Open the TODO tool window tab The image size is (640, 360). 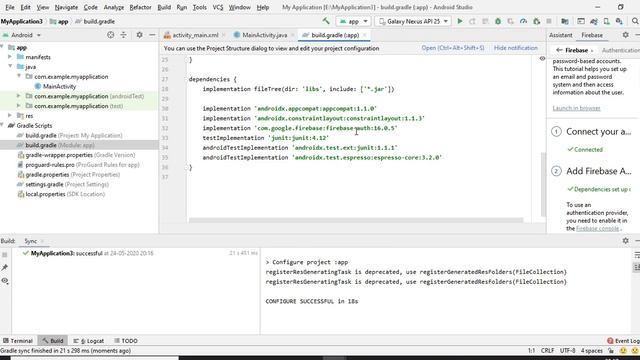tap(126, 340)
